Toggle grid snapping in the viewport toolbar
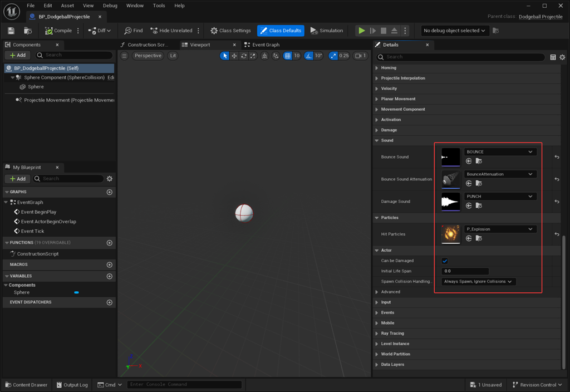This screenshot has width=570, height=392. (287, 56)
